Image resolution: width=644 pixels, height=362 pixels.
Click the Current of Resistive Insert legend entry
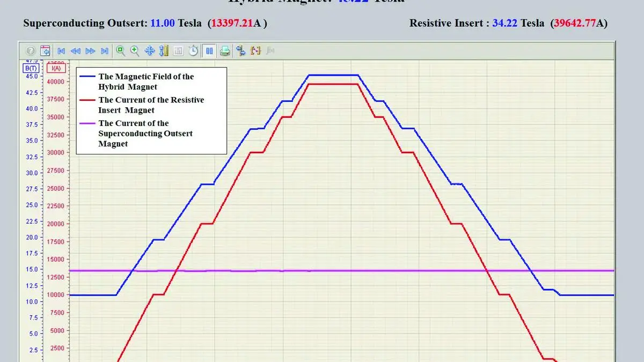151,105
